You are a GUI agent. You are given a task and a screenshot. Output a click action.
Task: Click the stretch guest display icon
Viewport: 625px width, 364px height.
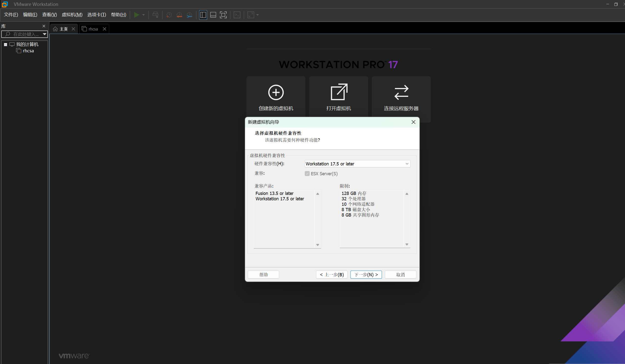251,15
